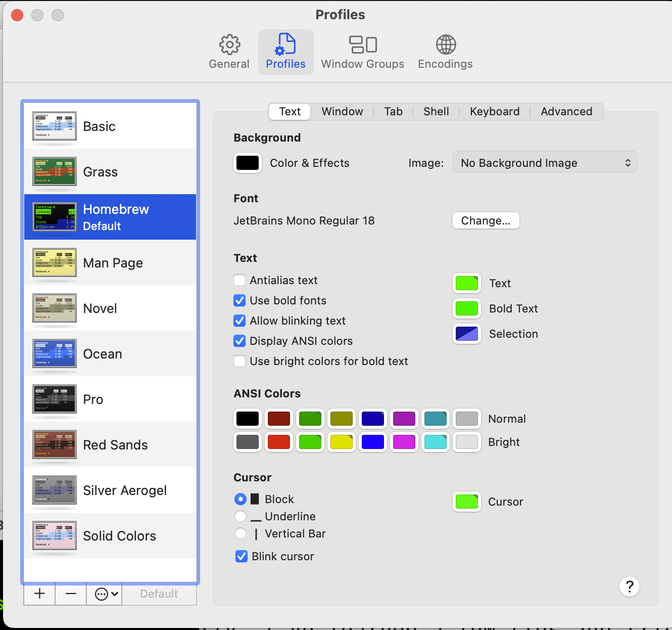
Task: Uncheck the Blink cursor checkbox
Action: pos(242,556)
